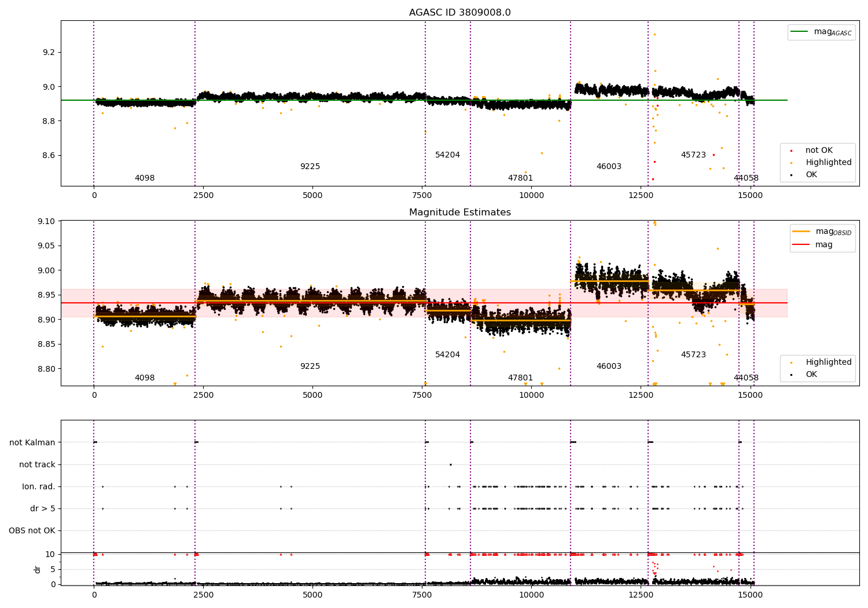Viewport: 868px width, 608px height.
Task: Click obsid label 45723 in Magnitude Estimates plot
Action: [694, 355]
